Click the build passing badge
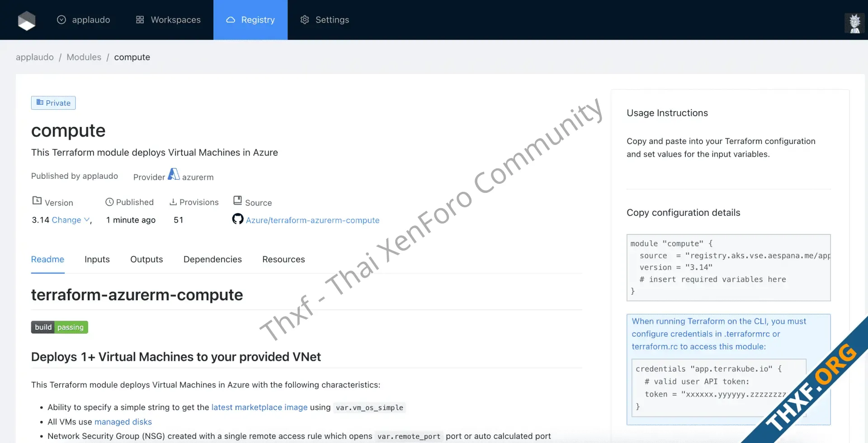868x443 pixels. 60,327
